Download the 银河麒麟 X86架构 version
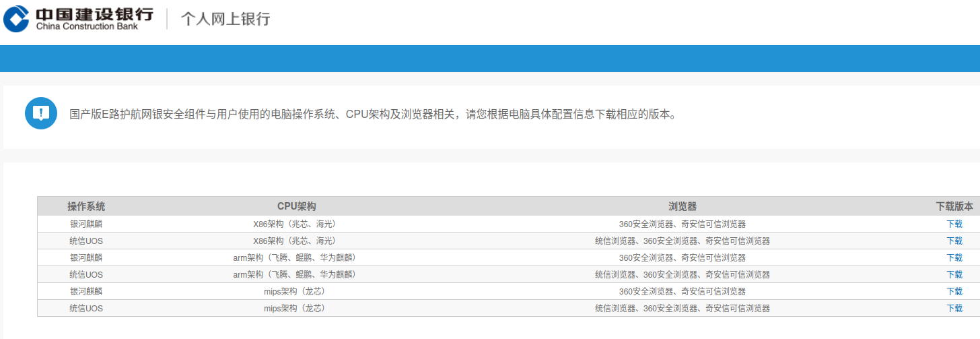This screenshot has width=980, height=339. [x=954, y=224]
